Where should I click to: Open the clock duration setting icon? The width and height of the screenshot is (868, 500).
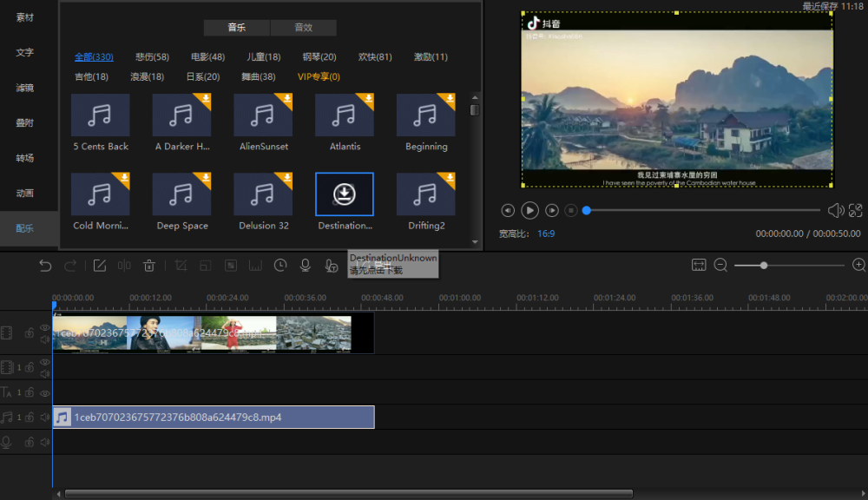(x=280, y=266)
